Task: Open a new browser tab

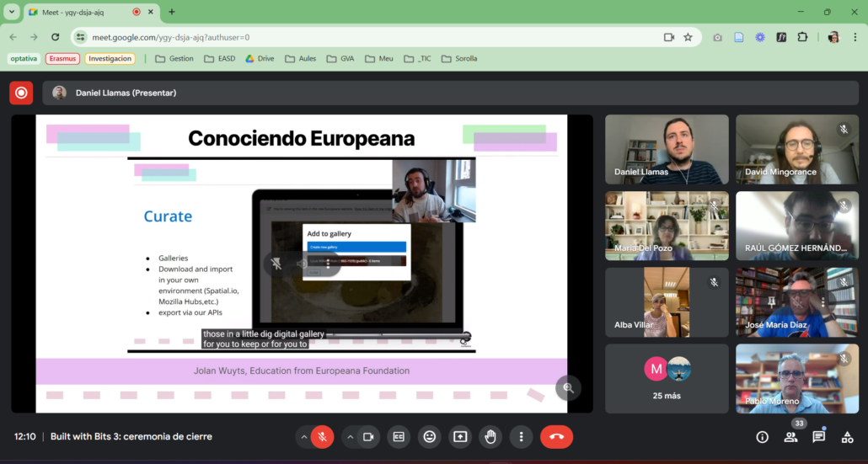Action: pos(172,12)
